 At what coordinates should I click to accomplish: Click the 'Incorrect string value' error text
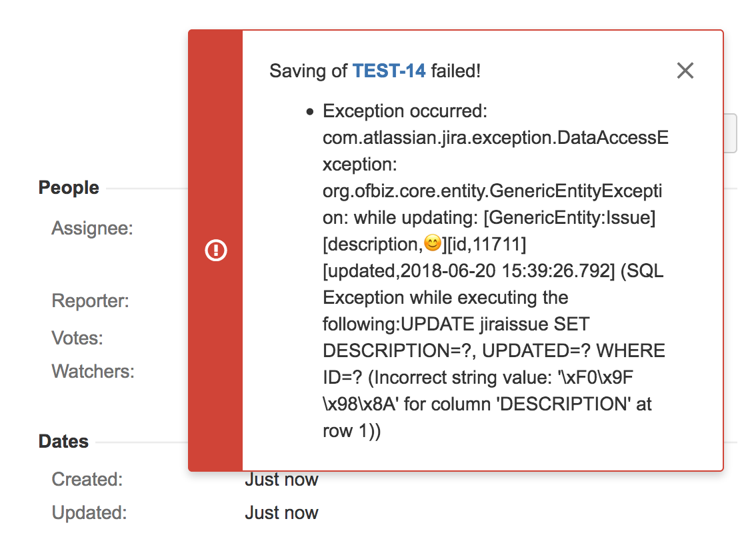click(463, 377)
